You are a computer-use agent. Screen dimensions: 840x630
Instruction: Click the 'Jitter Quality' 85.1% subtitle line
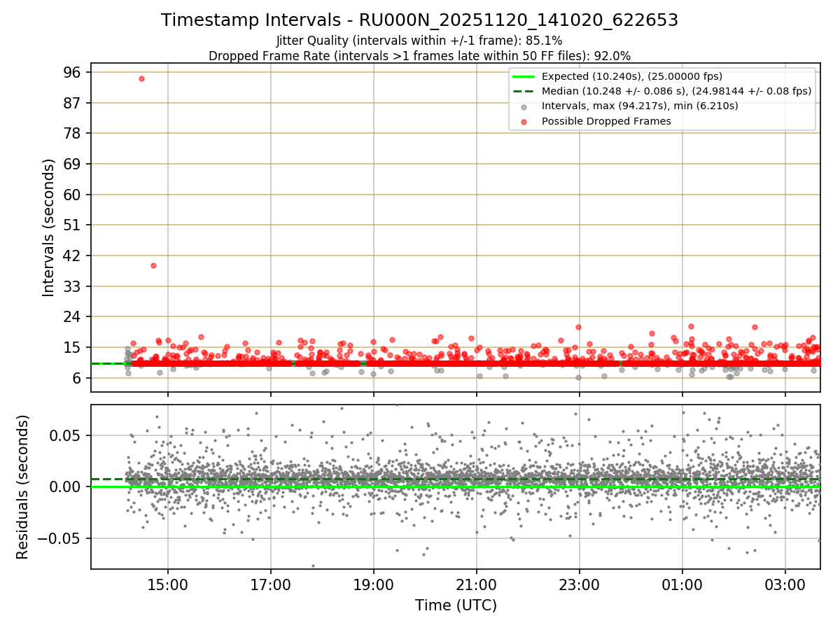[419, 41]
